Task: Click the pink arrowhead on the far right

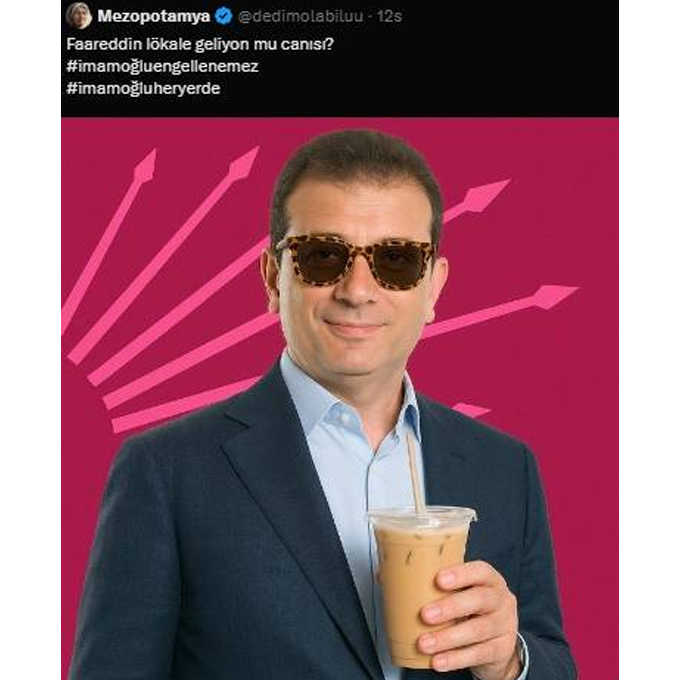Action: coord(555,296)
